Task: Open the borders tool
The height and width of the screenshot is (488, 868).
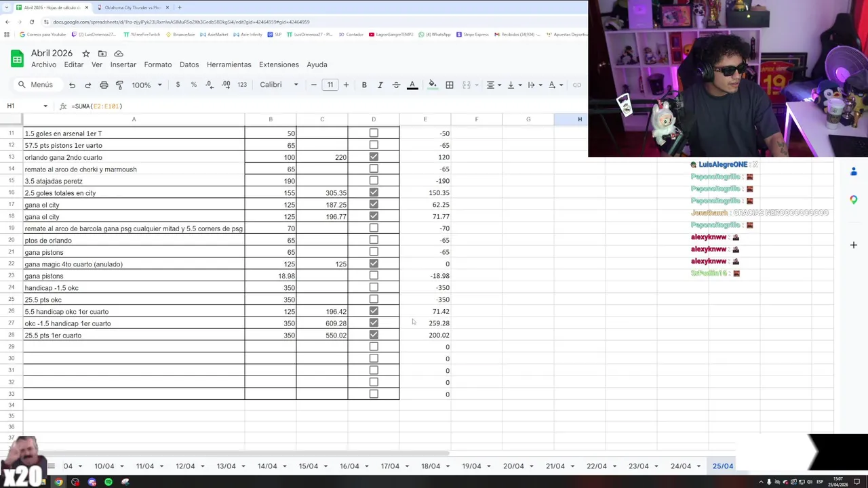Action: [449, 85]
